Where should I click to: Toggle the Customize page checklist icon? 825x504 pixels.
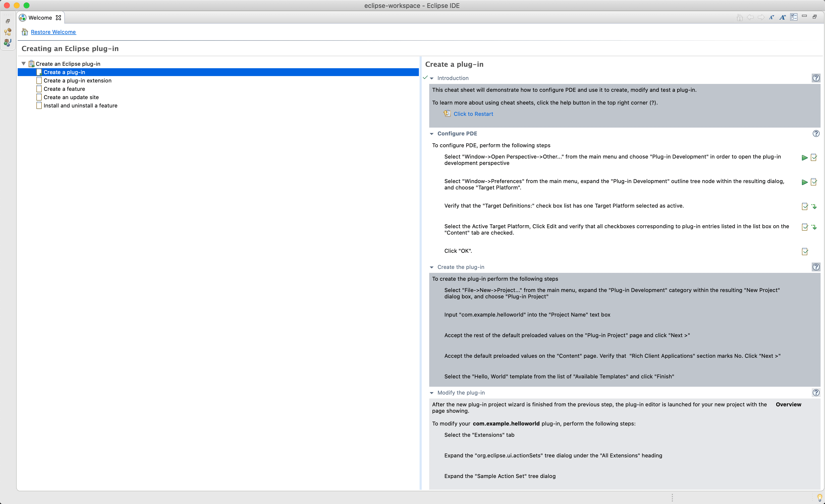pyautogui.click(x=794, y=17)
